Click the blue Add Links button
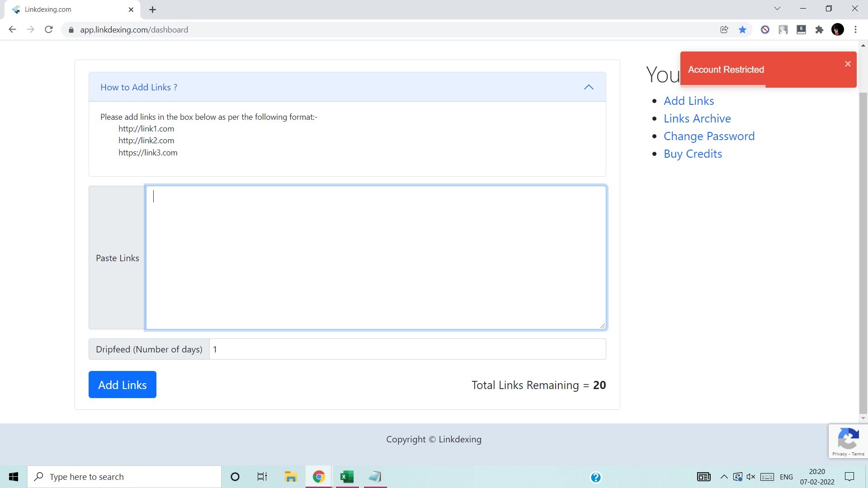 [x=123, y=385]
